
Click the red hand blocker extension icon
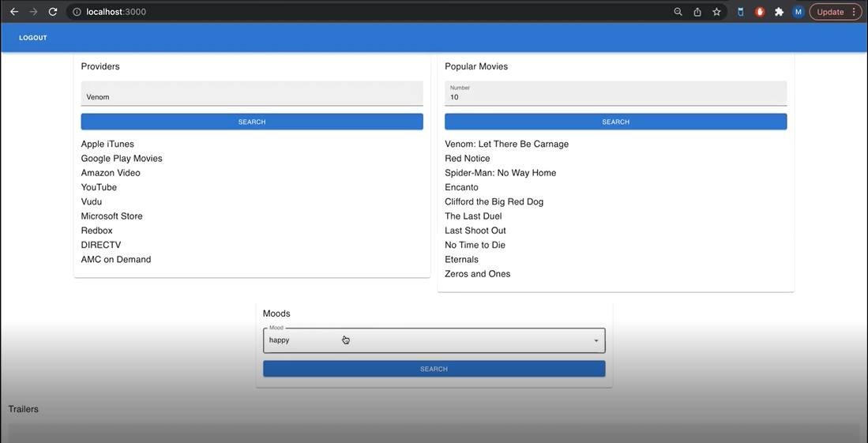pos(760,12)
